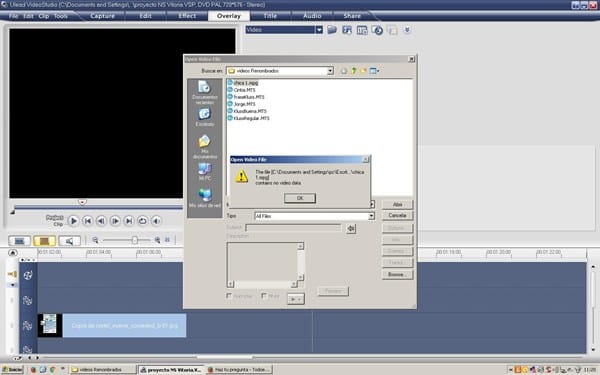Image resolution: width=600 pixels, height=375 pixels.
Task: Expand the Video library gallery dropdown
Action: point(319,30)
